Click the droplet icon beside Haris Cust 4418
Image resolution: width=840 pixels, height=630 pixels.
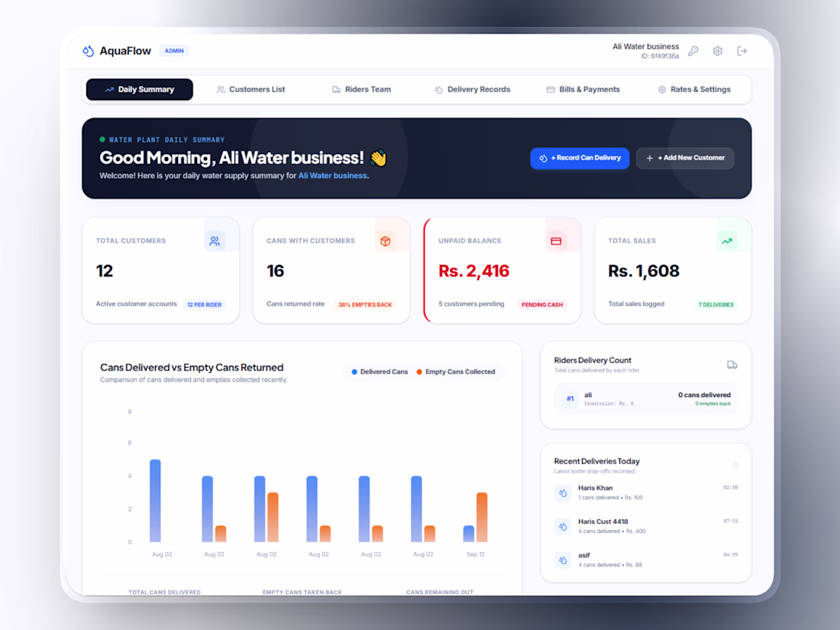pyautogui.click(x=563, y=527)
